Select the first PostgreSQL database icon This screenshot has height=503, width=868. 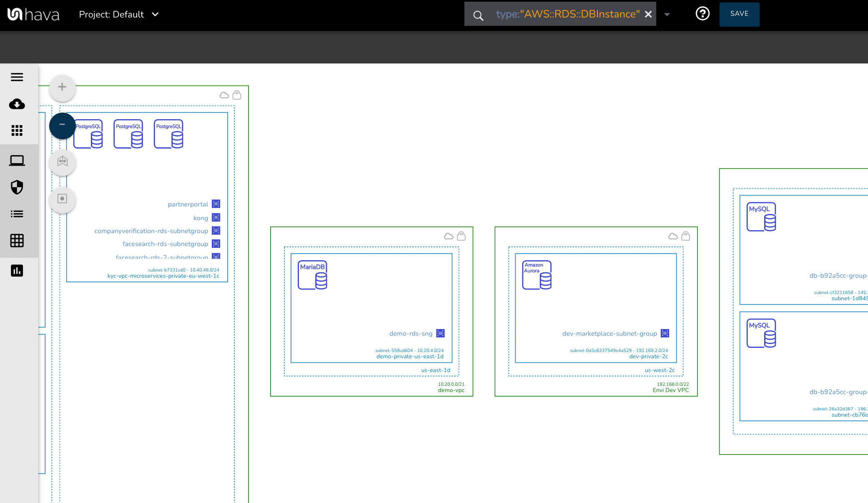[x=88, y=134]
